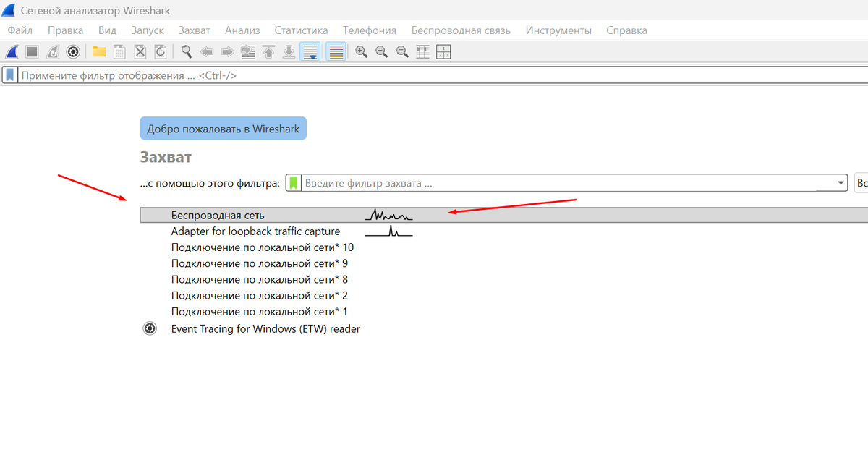Click traffic sparkline of loopback adapter
Image resolution: width=868 pixels, height=455 pixels.
pyautogui.click(x=388, y=231)
